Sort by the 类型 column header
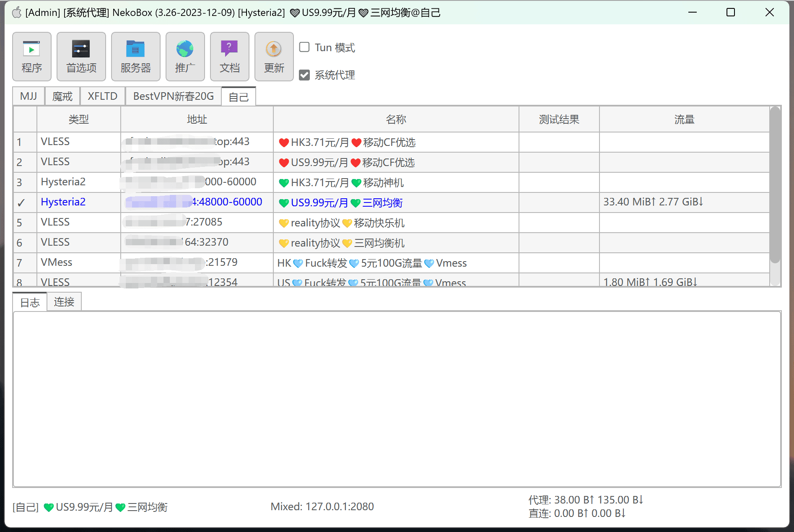This screenshot has height=532, width=794. point(79,119)
